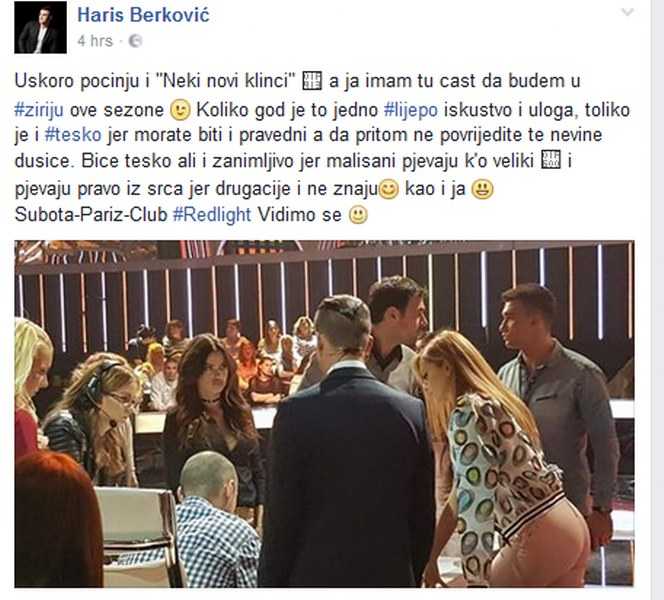Open the #lijepo hashtag
Screen dimensions: 664x600
(410, 110)
